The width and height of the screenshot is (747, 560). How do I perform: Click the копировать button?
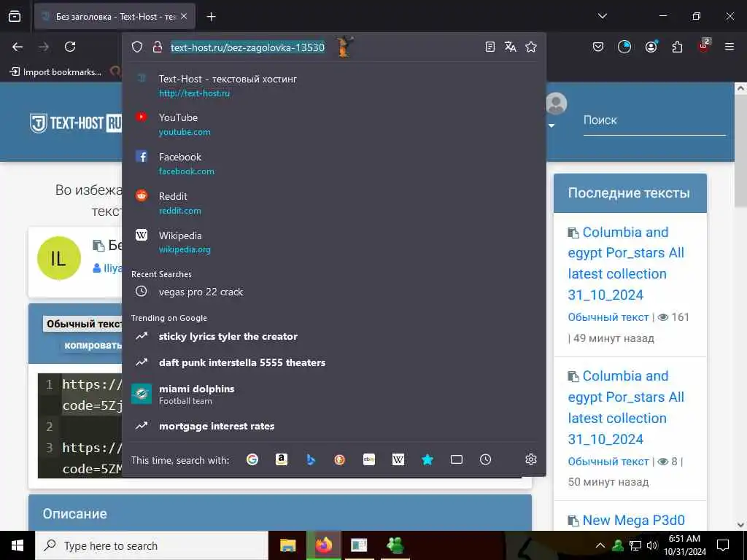[x=93, y=345]
